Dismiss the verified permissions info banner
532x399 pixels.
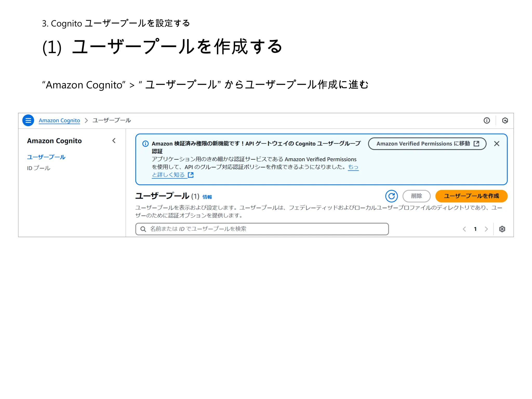coord(497,144)
